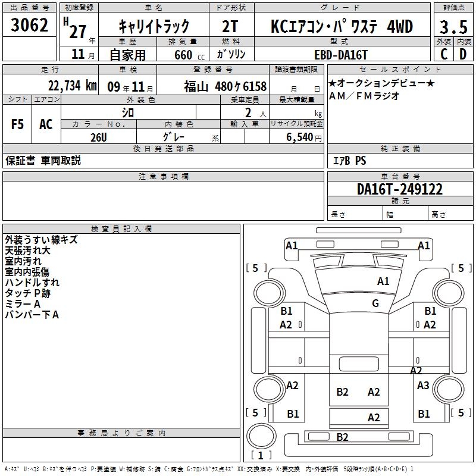Click the lot number 3062
The image size is (476, 476).
[x=30, y=25]
